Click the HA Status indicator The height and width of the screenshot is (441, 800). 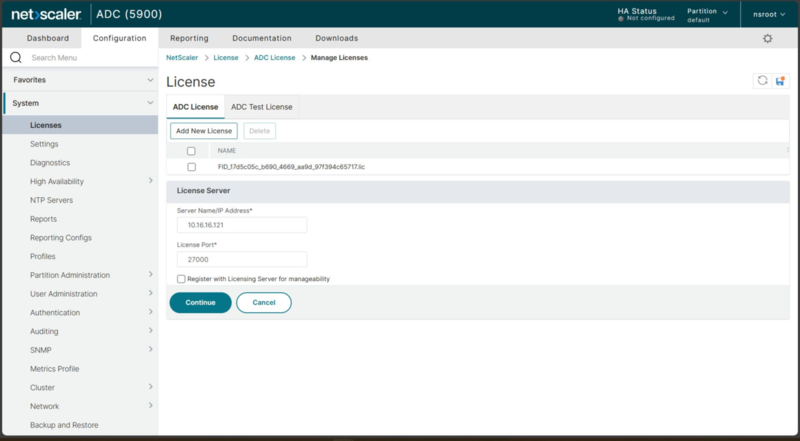click(x=646, y=14)
